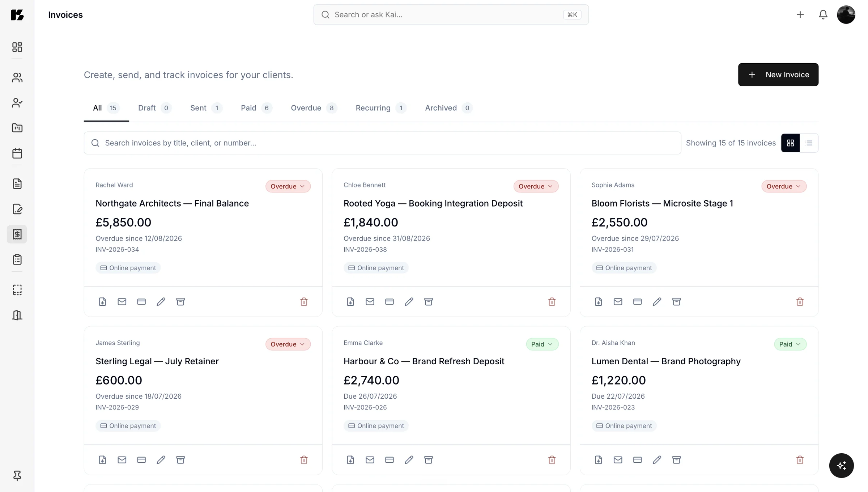Image resolution: width=868 pixels, height=492 pixels.
Task: Open Overdue status dropdown on Bloom Florists
Action: tap(784, 186)
